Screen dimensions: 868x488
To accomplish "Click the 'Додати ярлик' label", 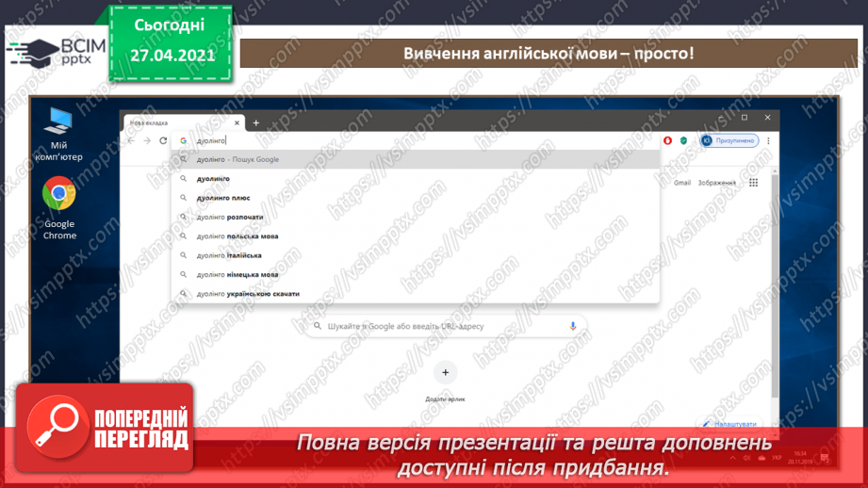I will (x=445, y=399).
